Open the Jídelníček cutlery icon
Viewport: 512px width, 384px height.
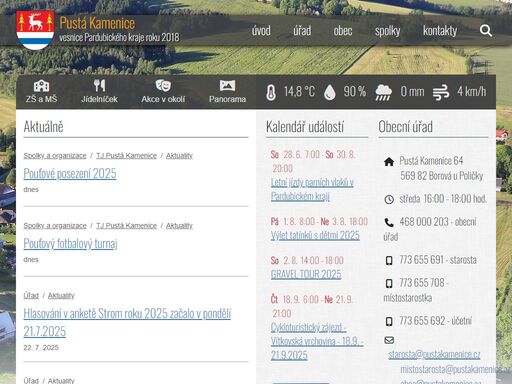99,86
